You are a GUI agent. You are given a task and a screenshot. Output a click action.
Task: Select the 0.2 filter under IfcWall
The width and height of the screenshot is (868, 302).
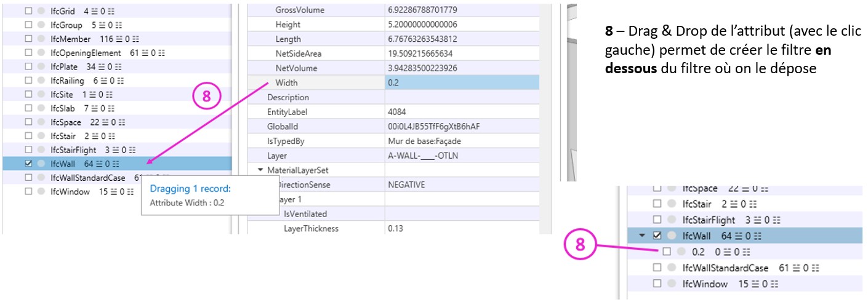pyautogui.click(x=698, y=252)
